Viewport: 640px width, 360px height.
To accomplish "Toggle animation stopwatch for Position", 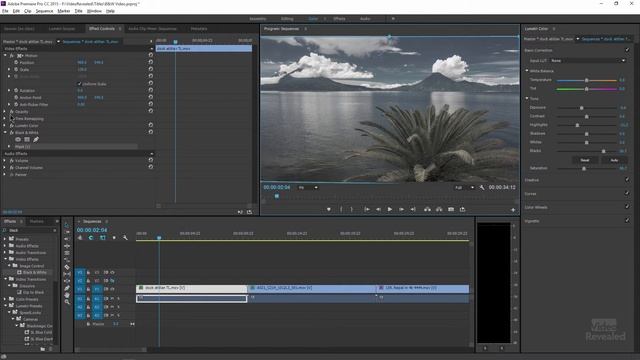I will [x=16, y=62].
